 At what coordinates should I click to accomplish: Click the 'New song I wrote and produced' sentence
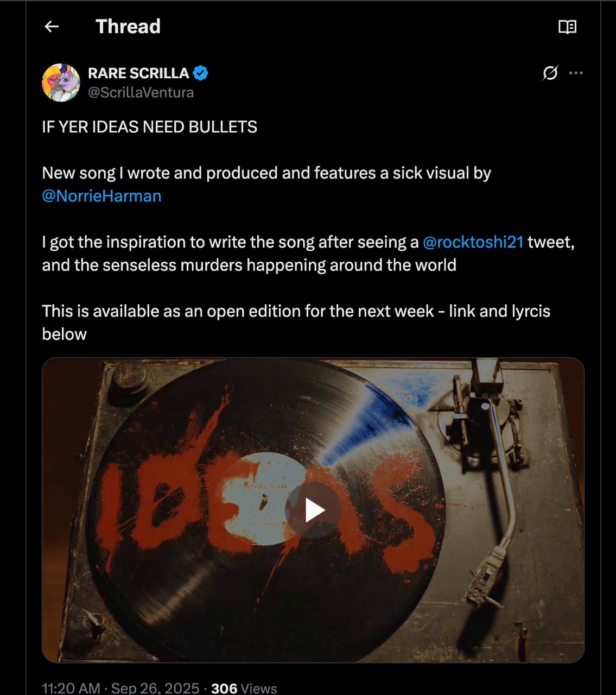pos(266,173)
